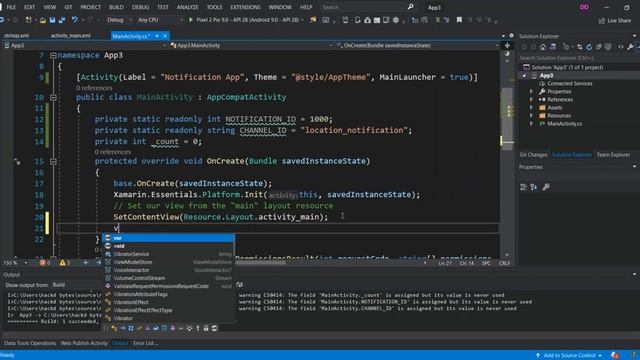Switch to the Git Changes tab
The width and height of the screenshot is (640, 360).
(x=533, y=155)
